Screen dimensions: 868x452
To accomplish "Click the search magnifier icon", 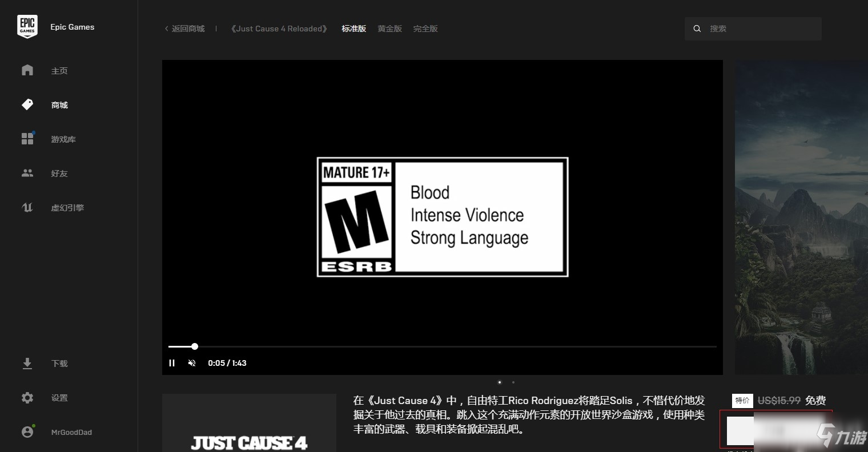I will pyautogui.click(x=697, y=29).
